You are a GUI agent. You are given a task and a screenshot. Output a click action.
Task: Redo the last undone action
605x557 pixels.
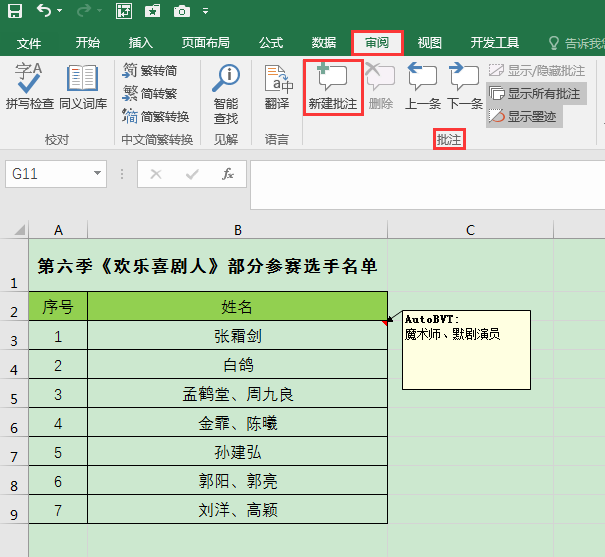tap(84, 11)
